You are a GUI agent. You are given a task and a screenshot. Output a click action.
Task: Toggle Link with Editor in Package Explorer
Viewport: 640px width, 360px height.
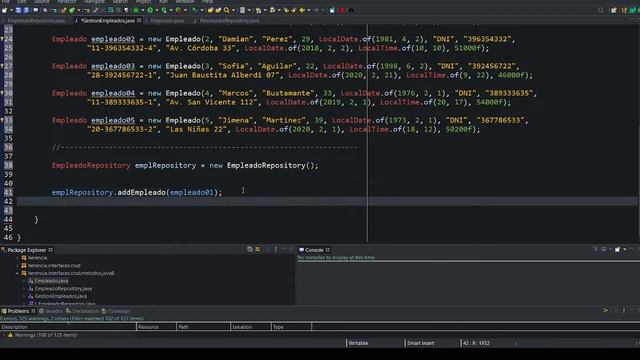pyautogui.click(x=258, y=249)
